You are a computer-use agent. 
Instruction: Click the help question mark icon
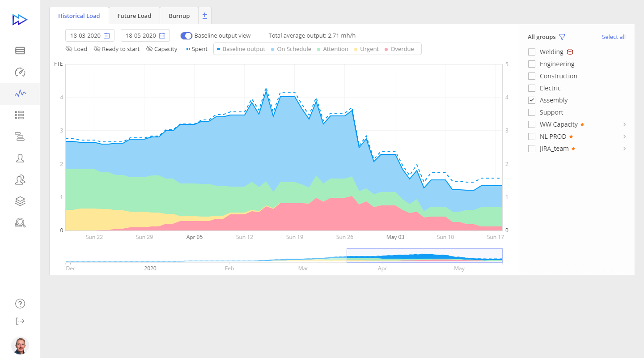20,304
